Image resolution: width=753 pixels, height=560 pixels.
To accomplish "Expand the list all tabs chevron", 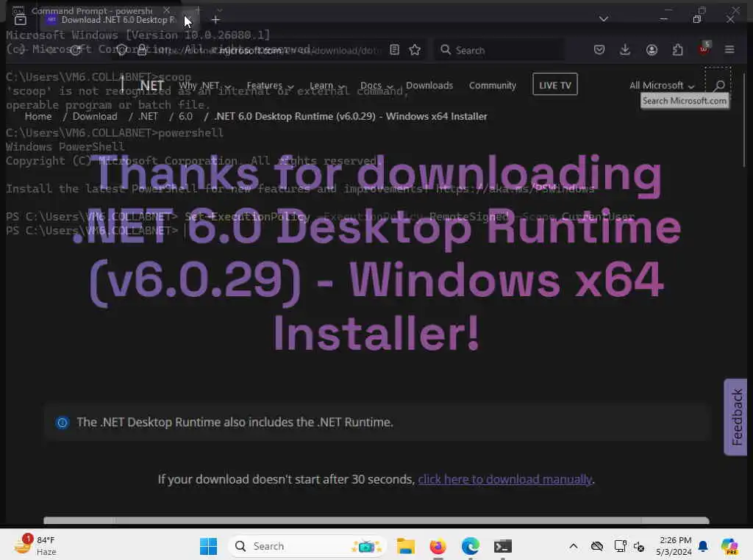I will tap(604, 18).
